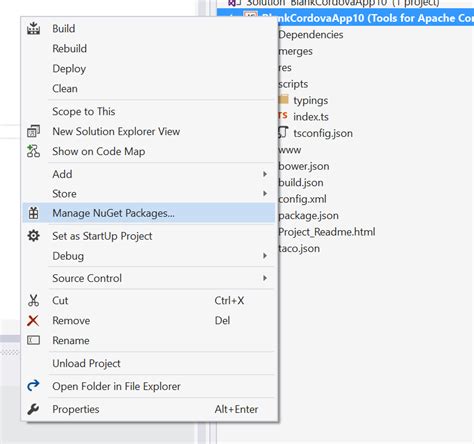Image resolution: width=474 pixels, height=444 pixels.
Task: Click the gear icon for Set as StartUp Project
Action: point(33,236)
